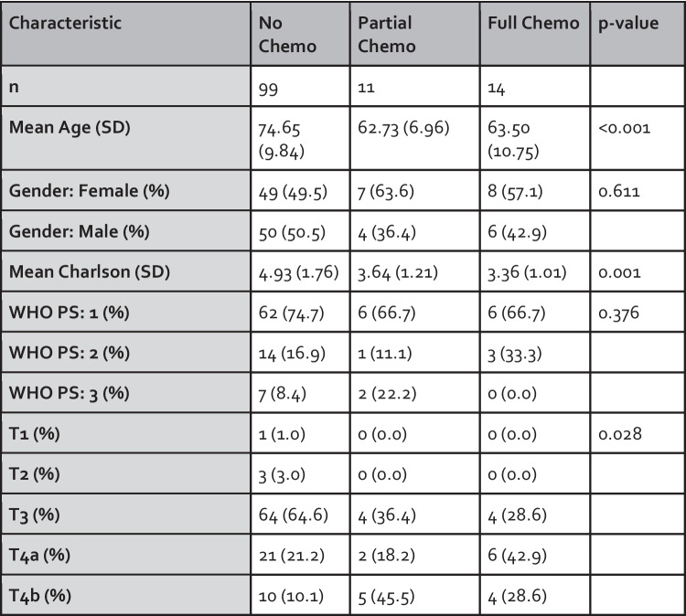Click the T1 (%) p-value 0.028 cell
The height and width of the screenshot is (616, 686).
[638, 433]
